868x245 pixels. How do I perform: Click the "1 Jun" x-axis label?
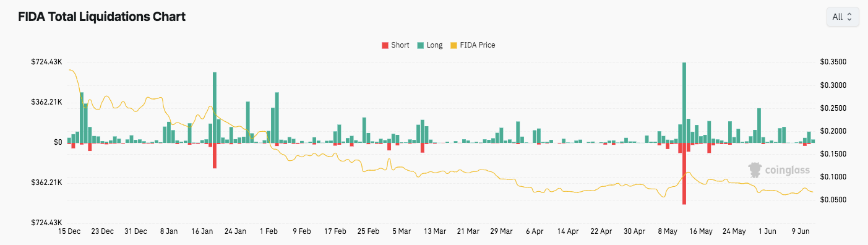(768, 231)
